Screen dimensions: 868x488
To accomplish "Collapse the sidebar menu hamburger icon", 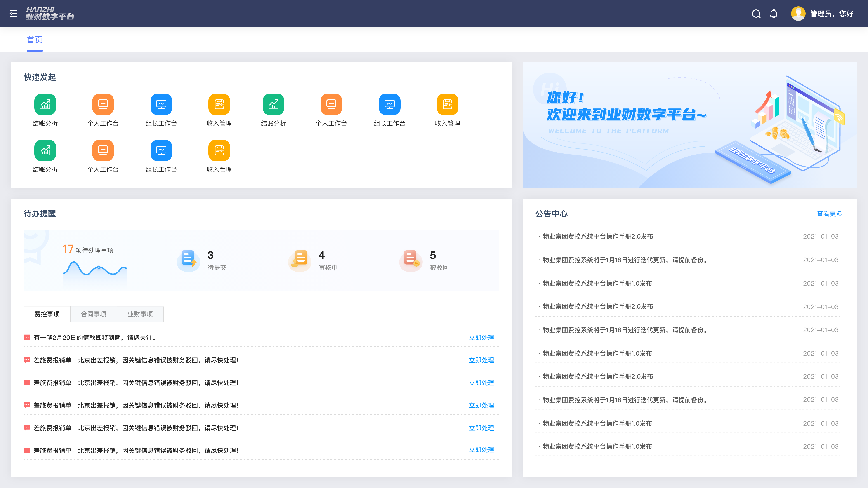I will click(13, 14).
